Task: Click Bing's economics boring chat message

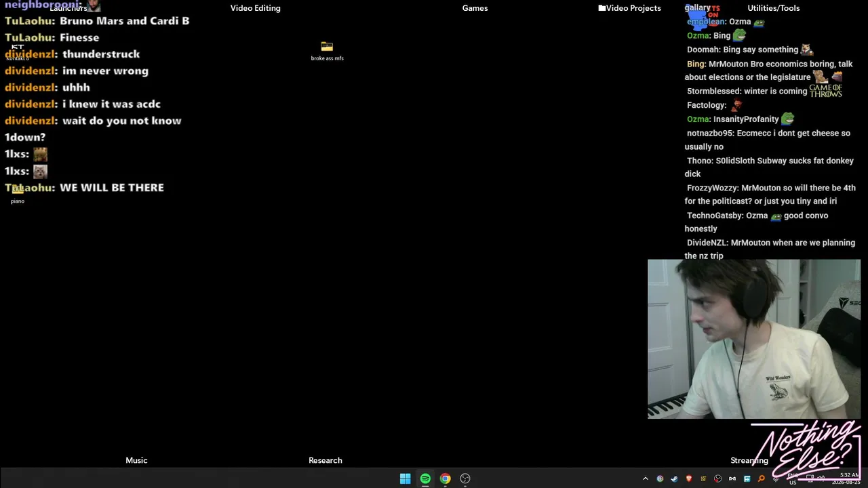Action: point(768,70)
